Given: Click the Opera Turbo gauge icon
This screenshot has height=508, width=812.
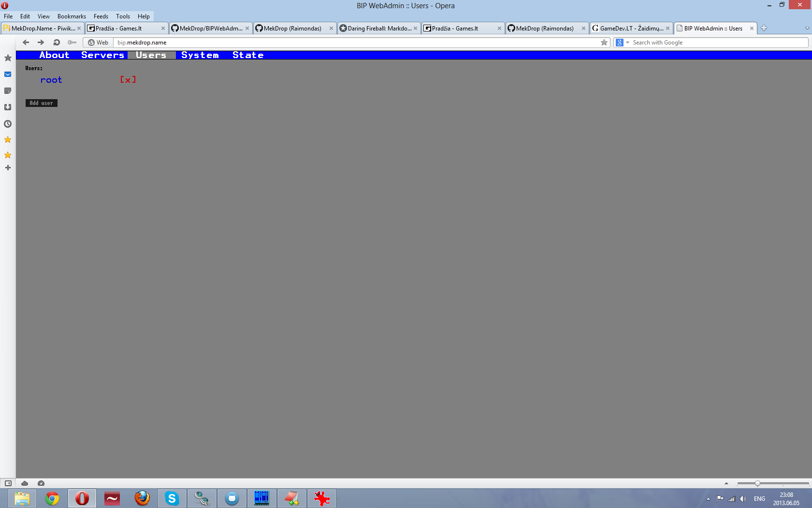Looking at the screenshot, I should point(41,483).
